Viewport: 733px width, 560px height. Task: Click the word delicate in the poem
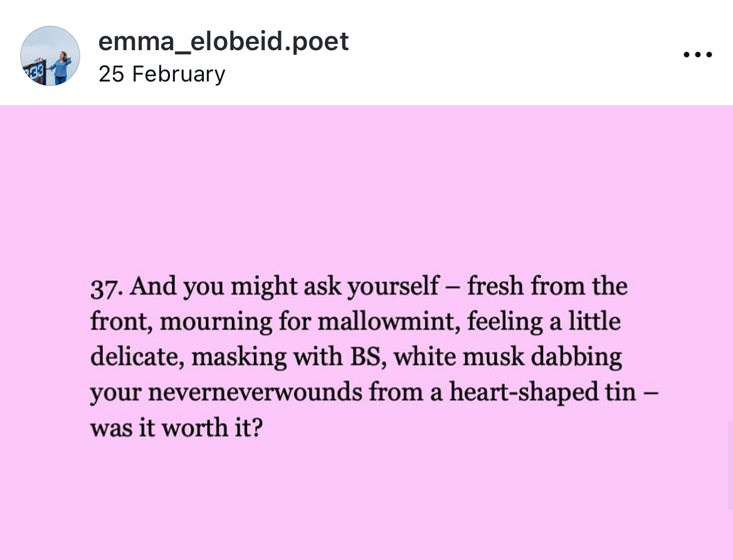coord(136,357)
